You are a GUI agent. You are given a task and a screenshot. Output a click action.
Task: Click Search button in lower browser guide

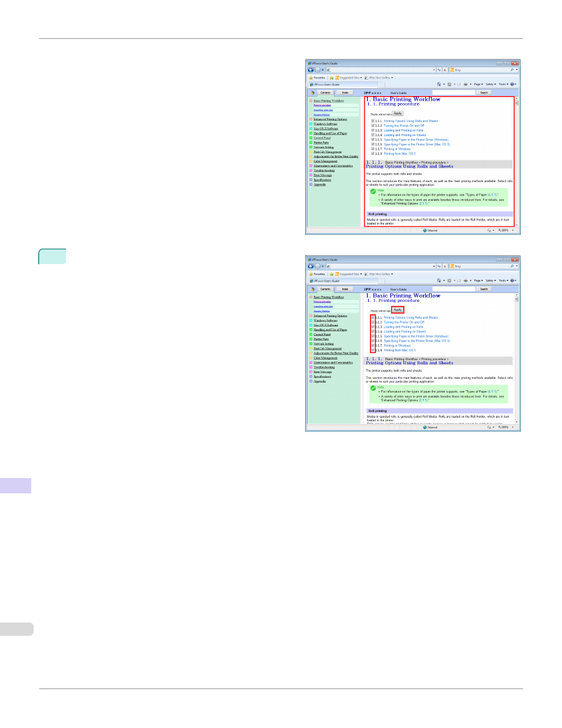pos(484,289)
